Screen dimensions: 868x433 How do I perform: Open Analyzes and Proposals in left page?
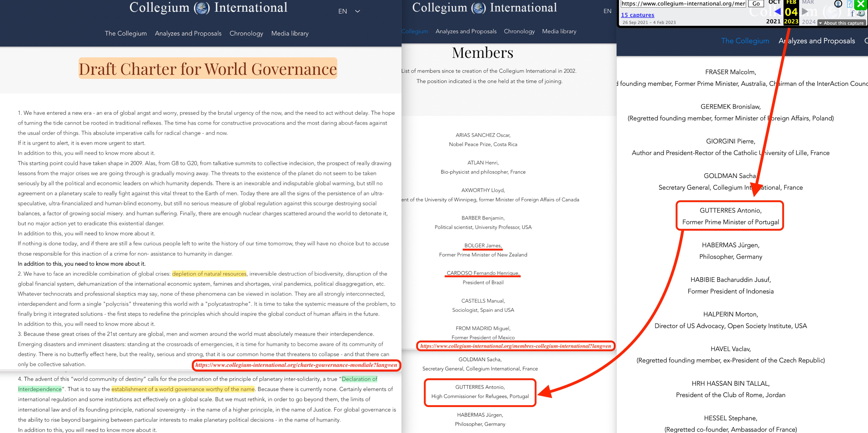pyautogui.click(x=188, y=33)
